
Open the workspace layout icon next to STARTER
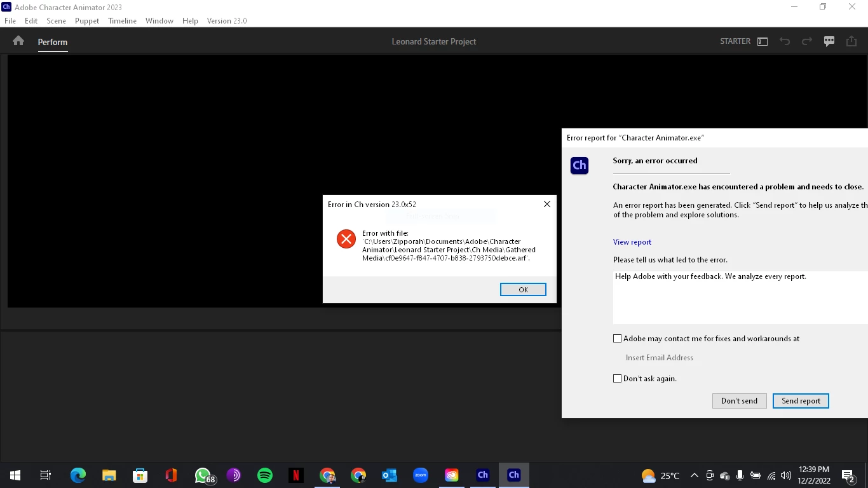(x=763, y=41)
